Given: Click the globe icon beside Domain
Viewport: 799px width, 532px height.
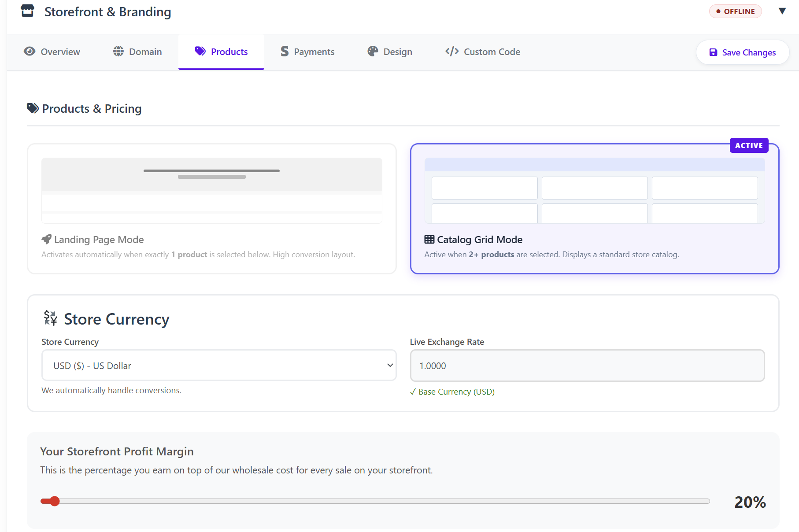Looking at the screenshot, I should point(118,52).
